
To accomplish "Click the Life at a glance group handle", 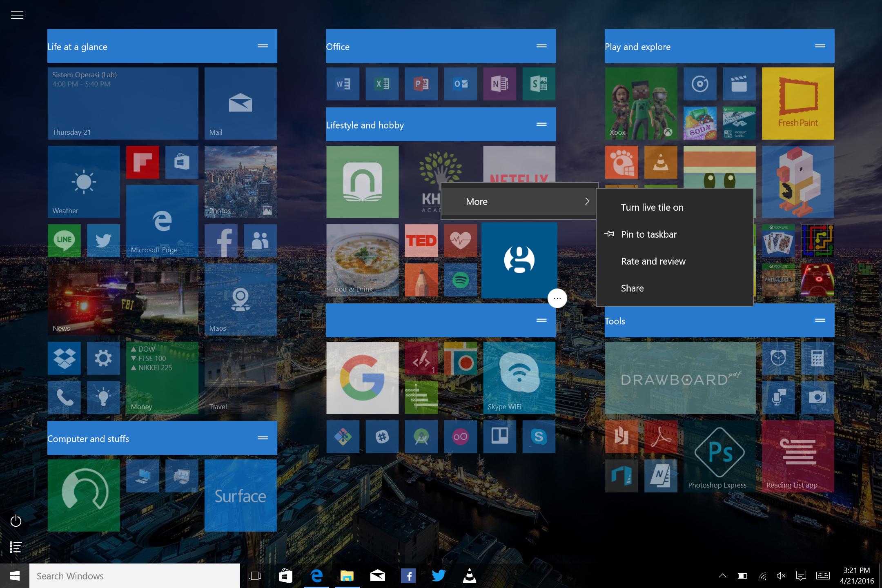I will click(x=263, y=46).
